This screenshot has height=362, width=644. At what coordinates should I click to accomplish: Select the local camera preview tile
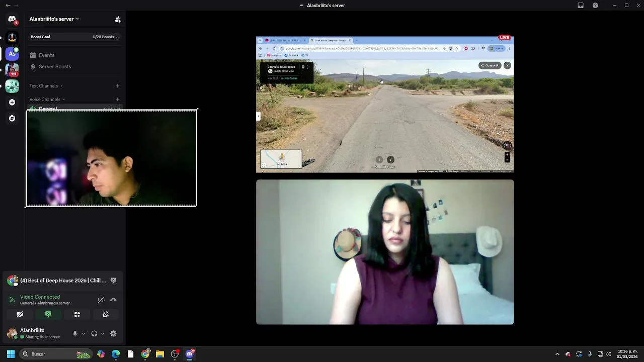click(111, 158)
